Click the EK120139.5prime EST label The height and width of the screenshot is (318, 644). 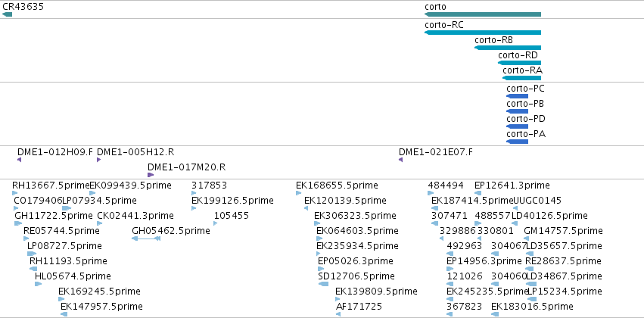click(x=345, y=201)
